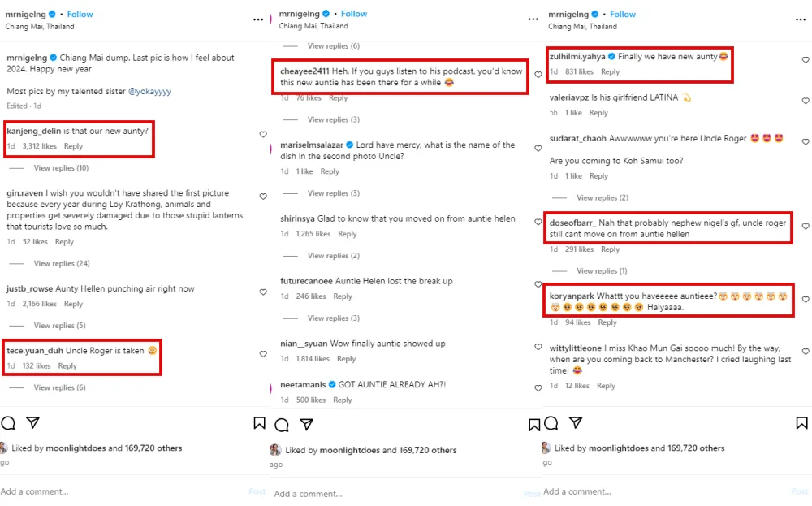
Task: Save the leftmost post with the bookmark icon
Action: 259,422
